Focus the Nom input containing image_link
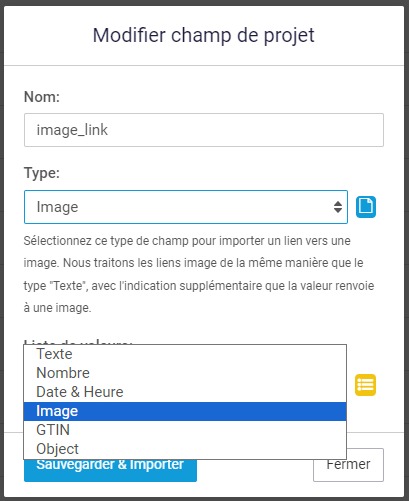Screen dimensions: 409x501 pos(204,130)
